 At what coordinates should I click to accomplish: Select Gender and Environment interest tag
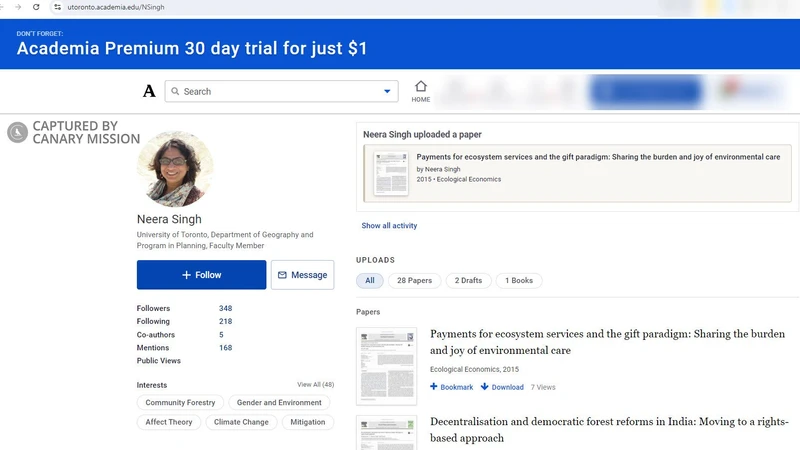click(x=279, y=403)
